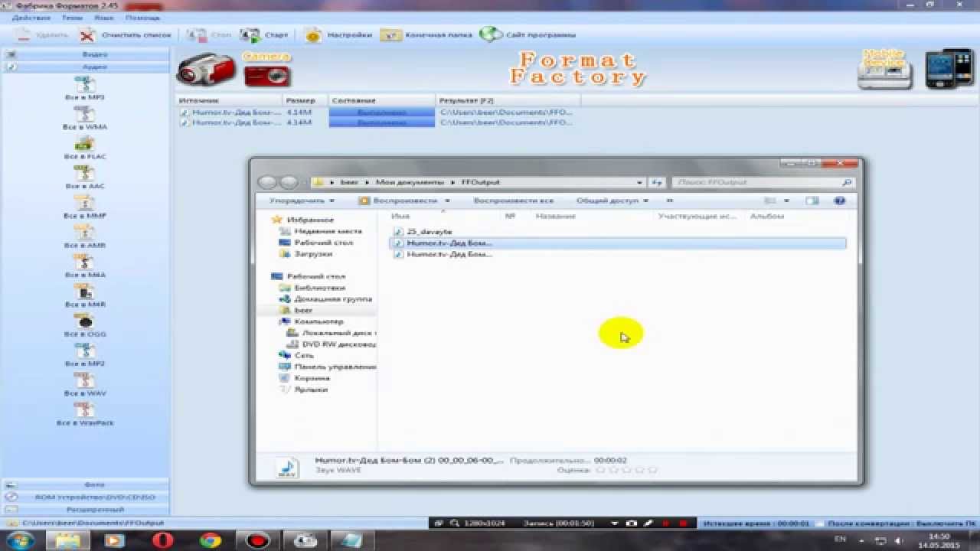
Task: Open the 'Язык' menu
Action: pyautogui.click(x=103, y=17)
